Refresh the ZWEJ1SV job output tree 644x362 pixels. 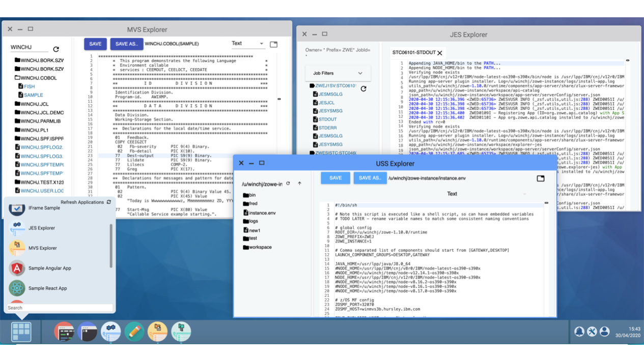click(363, 87)
